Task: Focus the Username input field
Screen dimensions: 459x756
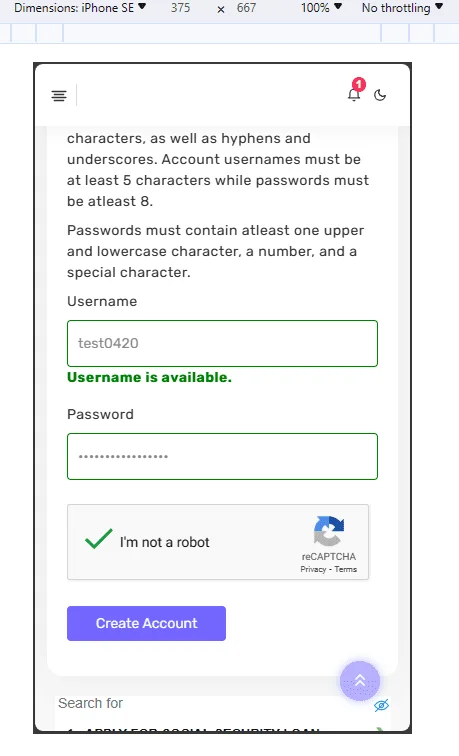Action: click(x=222, y=343)
